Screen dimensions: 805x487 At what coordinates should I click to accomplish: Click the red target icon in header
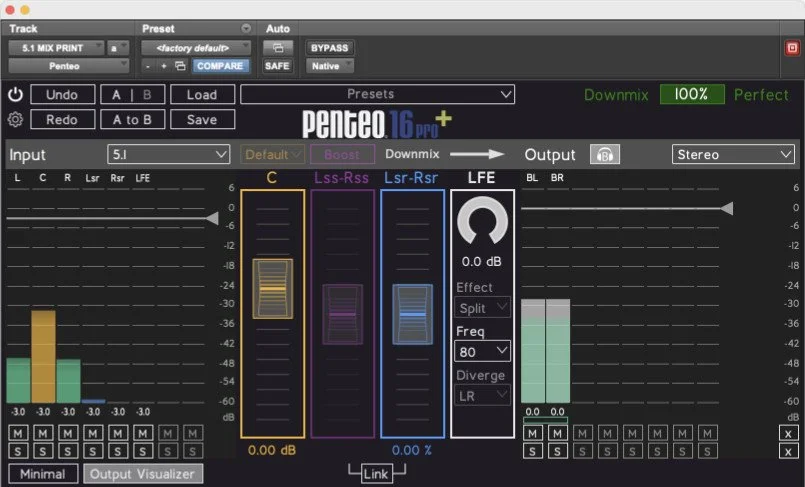pyautogui.click(x=792, y=48)
